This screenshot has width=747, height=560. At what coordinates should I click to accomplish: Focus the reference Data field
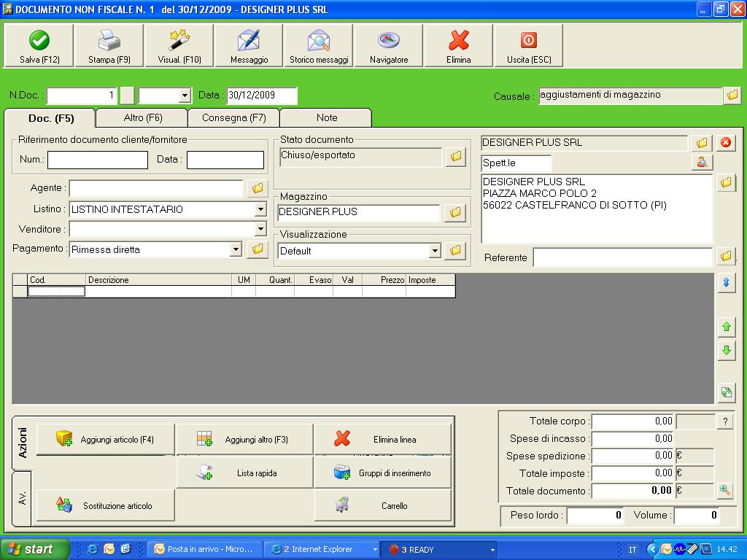coord(225,160)
